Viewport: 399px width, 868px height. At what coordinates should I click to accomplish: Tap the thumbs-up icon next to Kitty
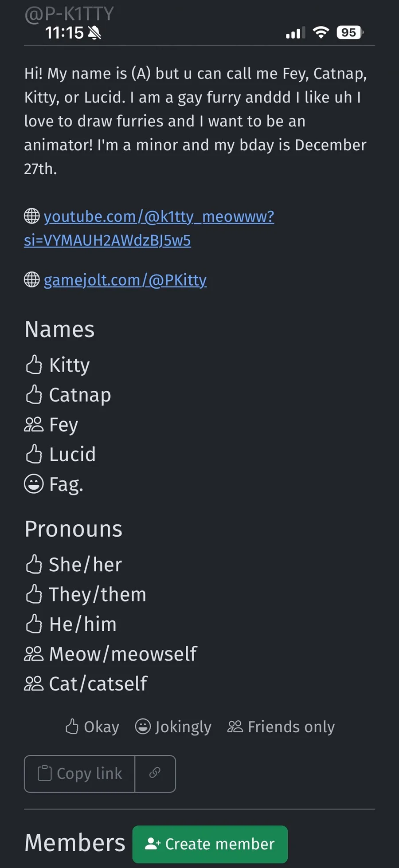coord(34,365)
